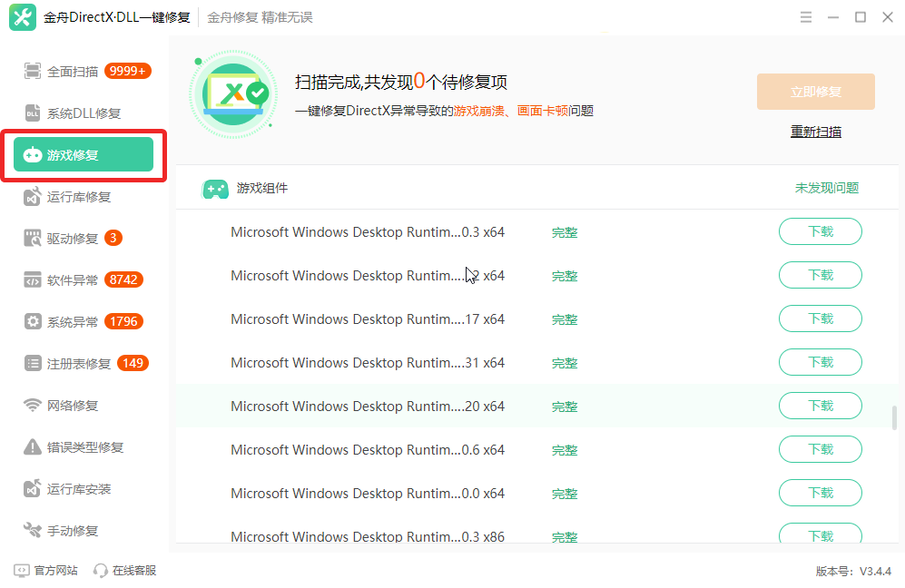Click the 在线客服 headset icon
905x588 pixels.
(101, 571)
